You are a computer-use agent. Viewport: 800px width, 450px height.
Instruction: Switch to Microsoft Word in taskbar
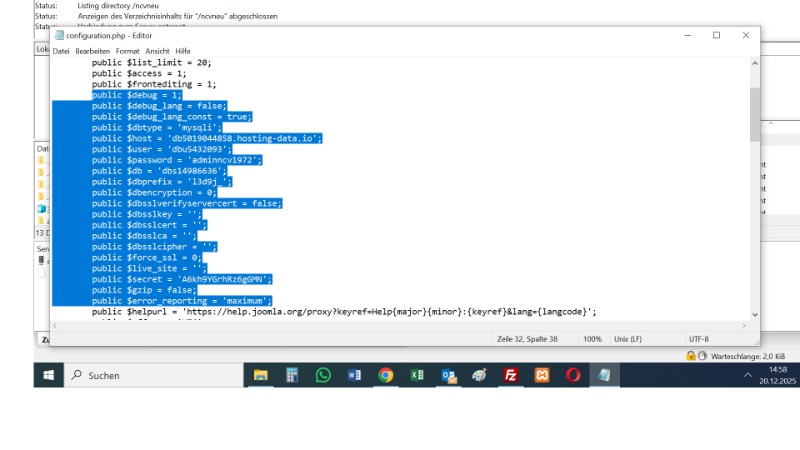(354, 375)
